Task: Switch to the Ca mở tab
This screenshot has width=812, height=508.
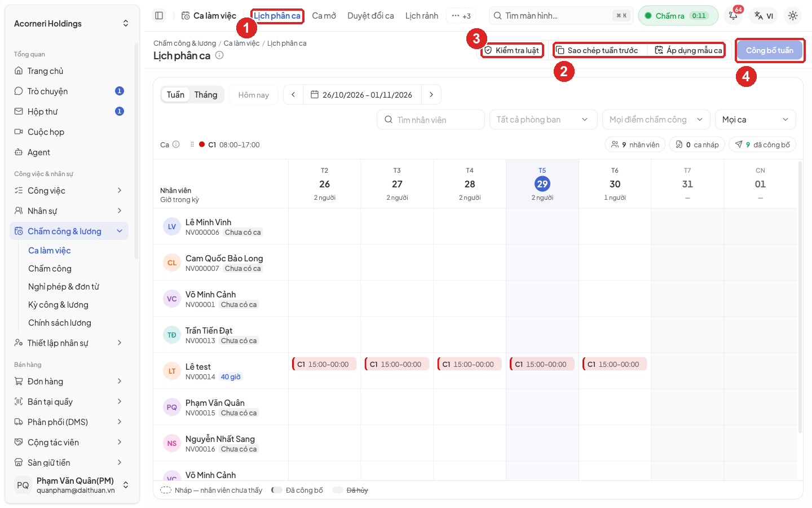Action: [324, 16]
